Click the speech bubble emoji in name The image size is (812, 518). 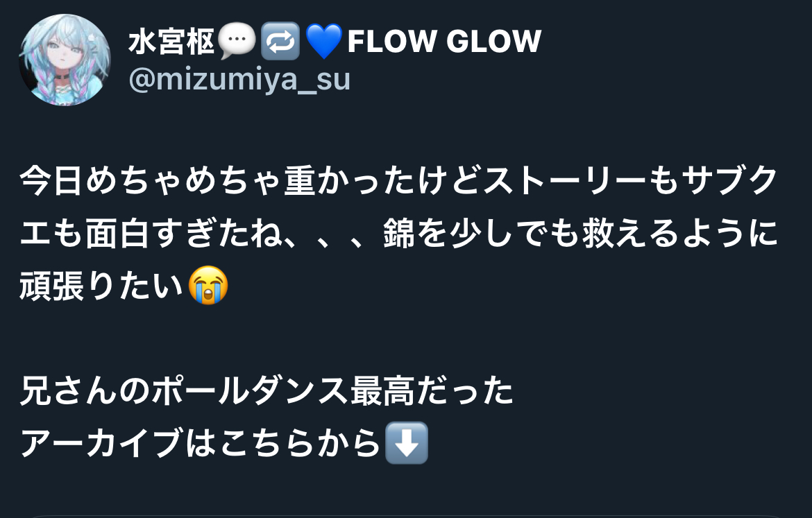pyautogui.click(x=237, y=42)
